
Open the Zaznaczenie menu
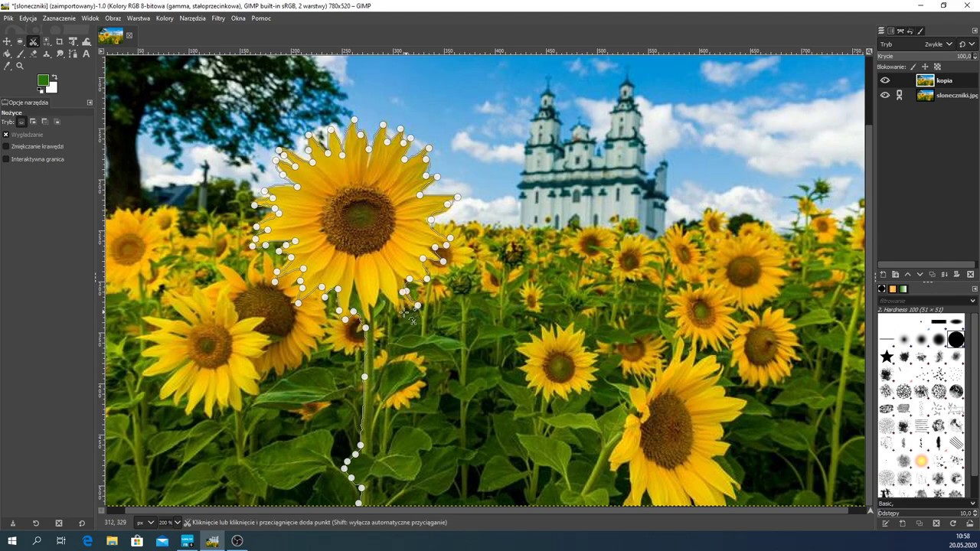click(x=59, y=18)
